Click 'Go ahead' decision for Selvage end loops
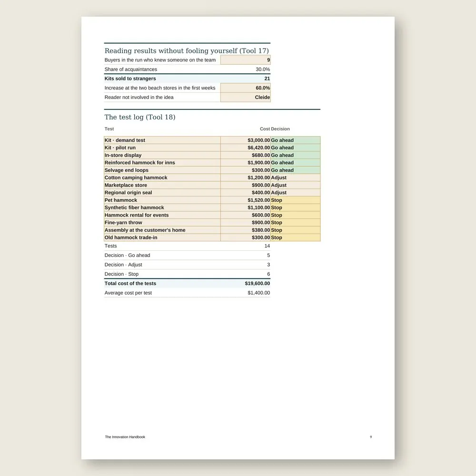This screenshot has width=476, height=476. (296, 170)
